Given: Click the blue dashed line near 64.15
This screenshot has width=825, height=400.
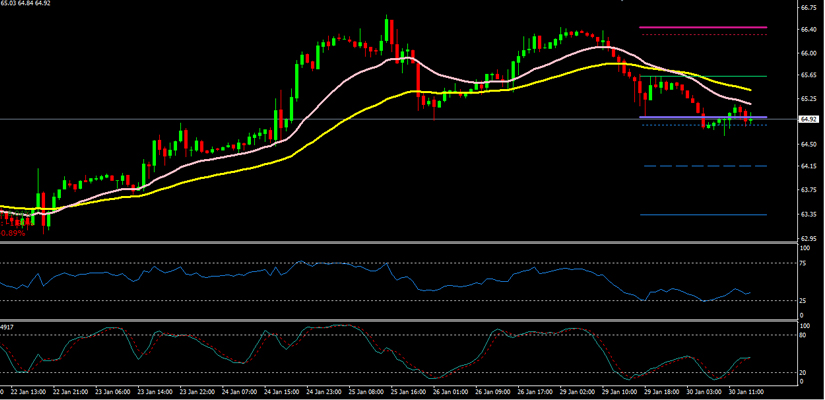Looking at the screenshot, I should coord(702,166).
